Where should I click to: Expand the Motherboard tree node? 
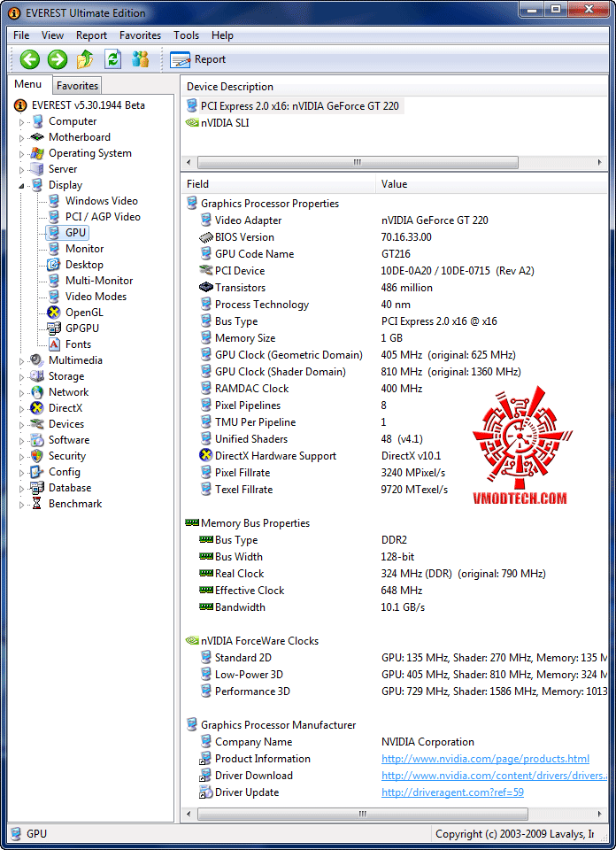click(21, 138)
